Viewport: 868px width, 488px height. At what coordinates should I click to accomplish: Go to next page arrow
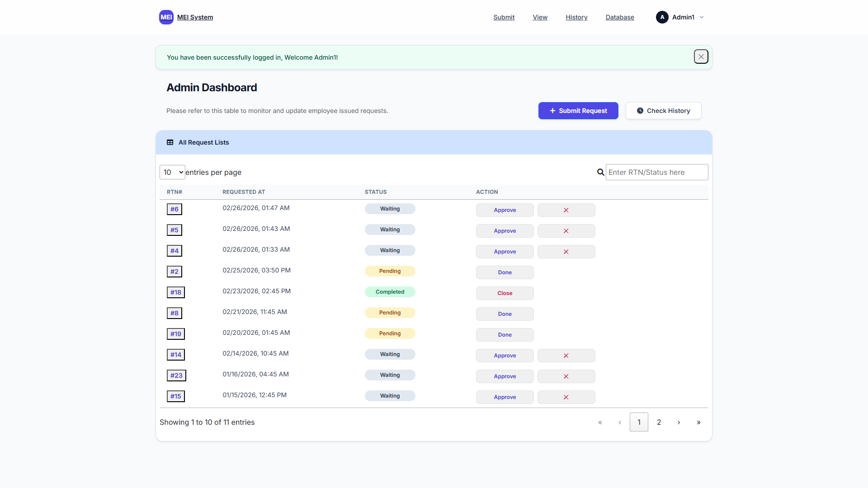pyautogui.click(x=679, y=422)
